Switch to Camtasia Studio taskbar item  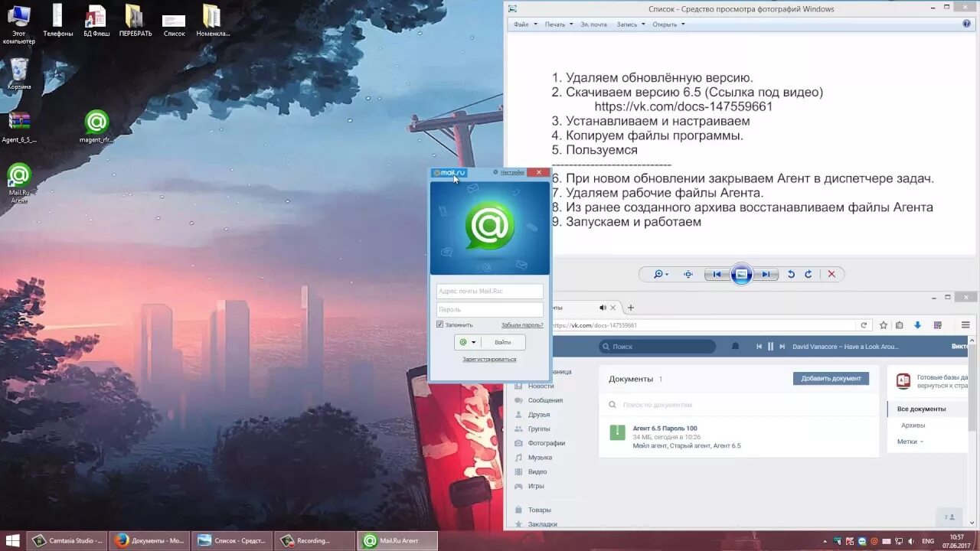[x=67, y=540]
